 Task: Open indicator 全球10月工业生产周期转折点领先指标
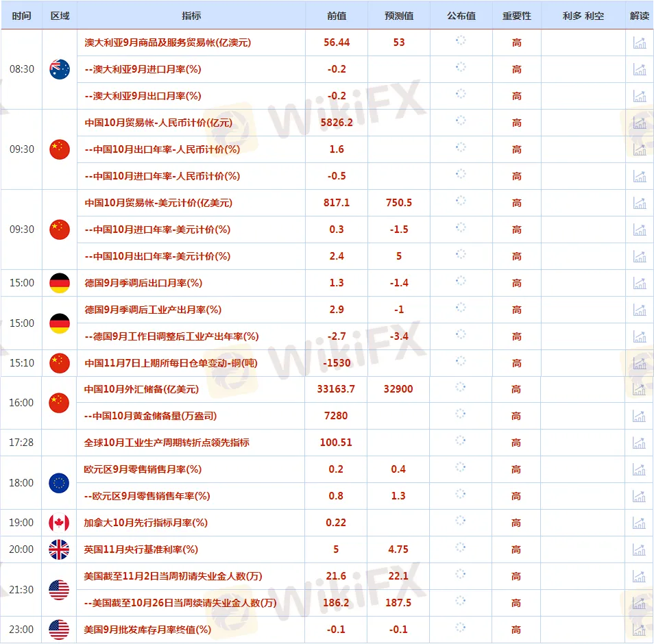coord(167,443)
